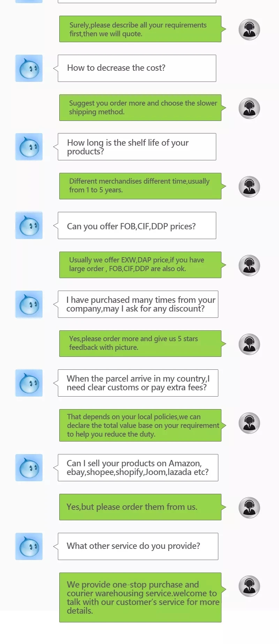The height and width of the screenshot is (644, 279).
Task: Select the blue avatar beside the FOB, CIF, DDP question
Action: 29,225
